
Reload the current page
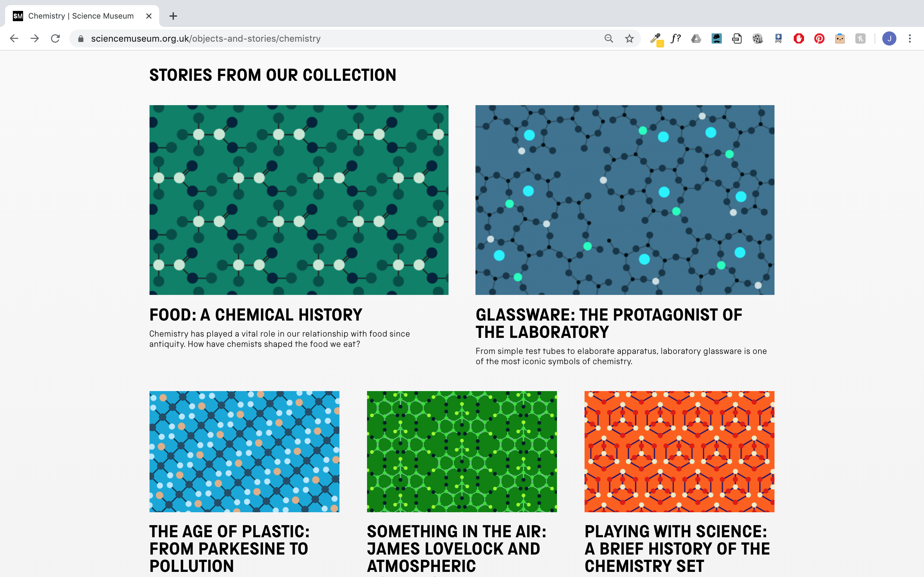pos(56,38)
